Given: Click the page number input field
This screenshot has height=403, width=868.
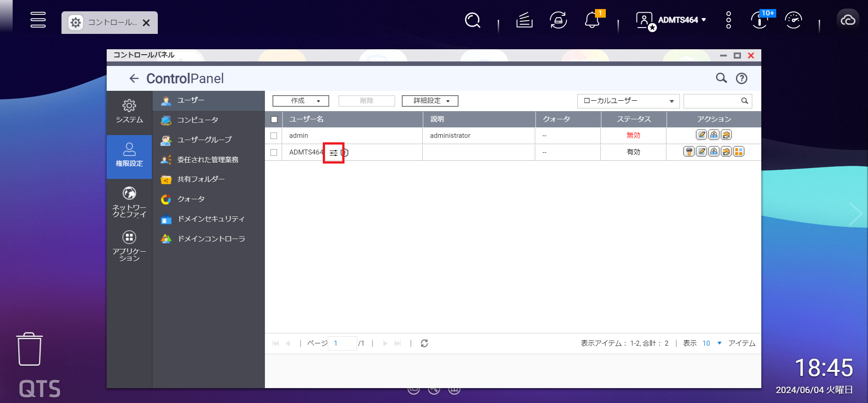Looking at the screenshot, I should tap(342, 343).
